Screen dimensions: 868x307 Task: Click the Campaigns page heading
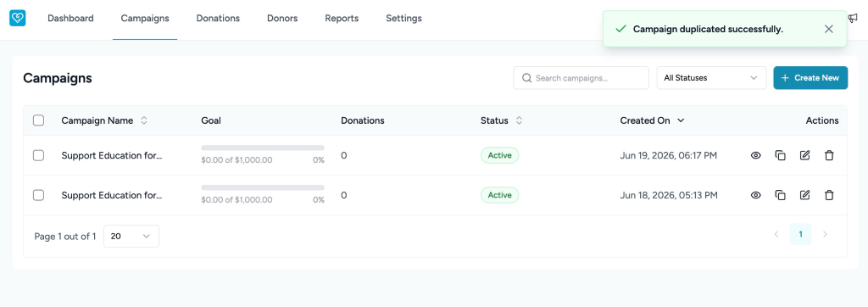58,78
